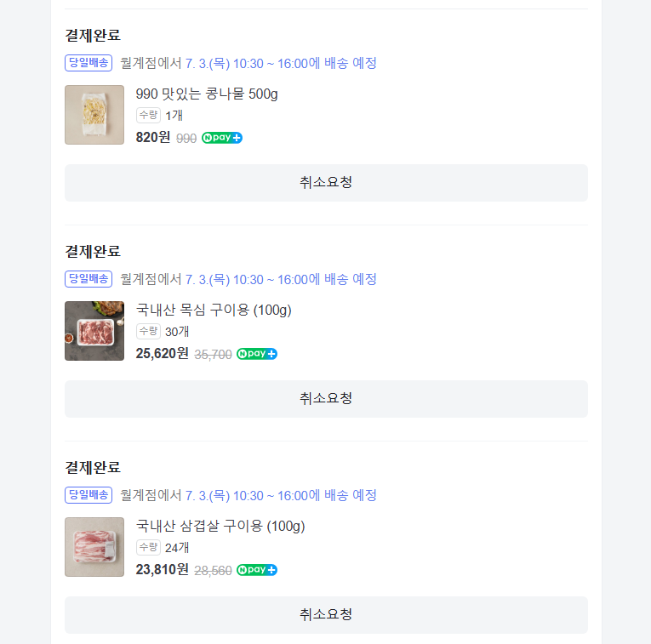This screenshot has width=651, height=644.
Task: Click delivery schedule text for 콩나물 order
Action: coord(248,63)
